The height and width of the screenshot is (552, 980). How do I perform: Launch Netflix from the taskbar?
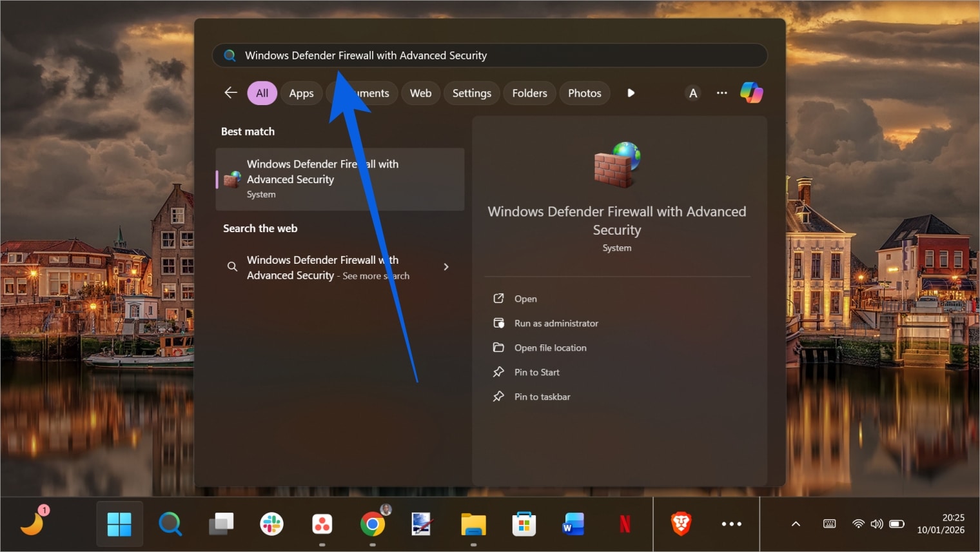tap(625, 524)
